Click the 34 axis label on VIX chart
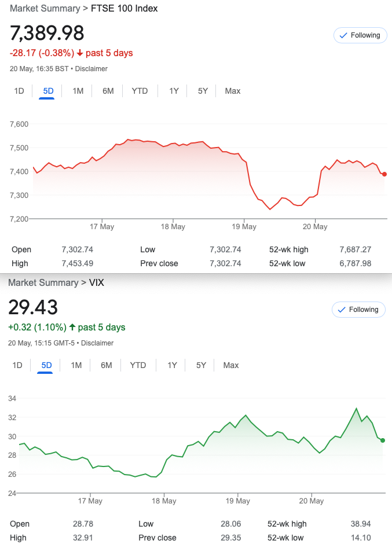The width and height of the screenshot is (392, 544). click(x=12, y=399)
